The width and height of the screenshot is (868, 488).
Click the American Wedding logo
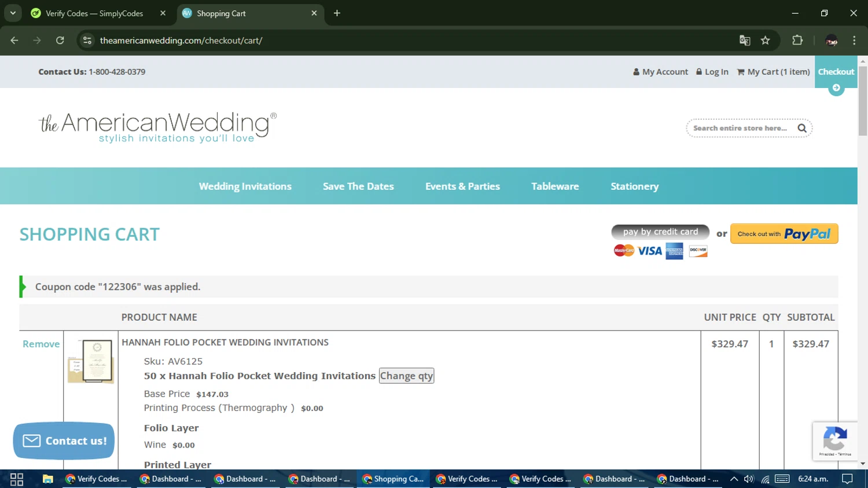157,127
